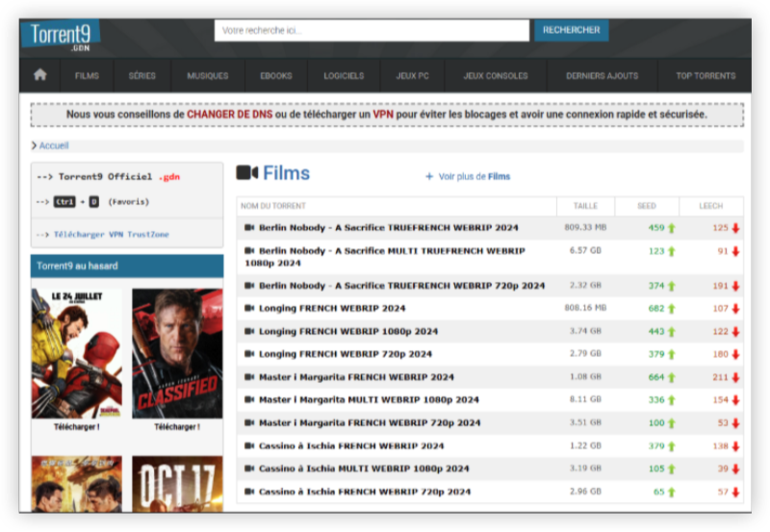Open the FILMS menu

[87, 76]
